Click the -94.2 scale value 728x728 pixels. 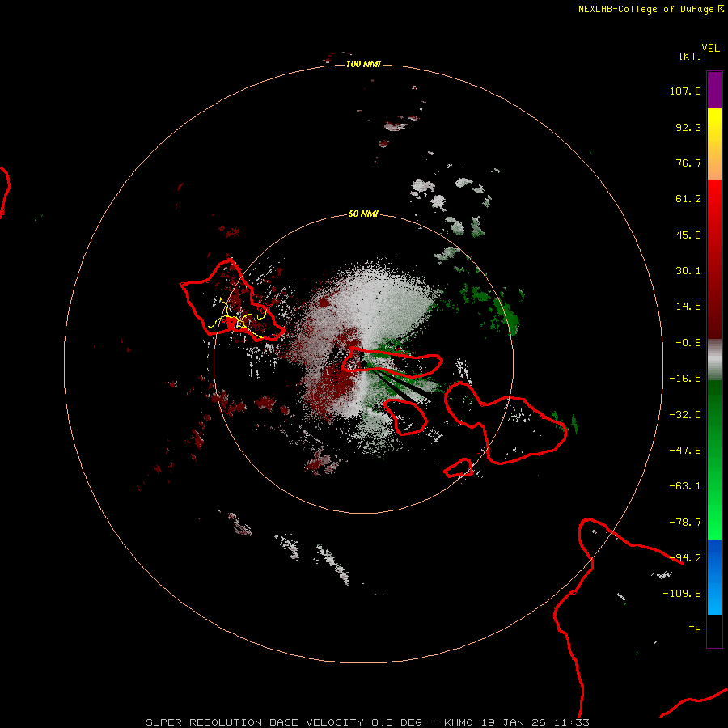click(x=685, y=557)
